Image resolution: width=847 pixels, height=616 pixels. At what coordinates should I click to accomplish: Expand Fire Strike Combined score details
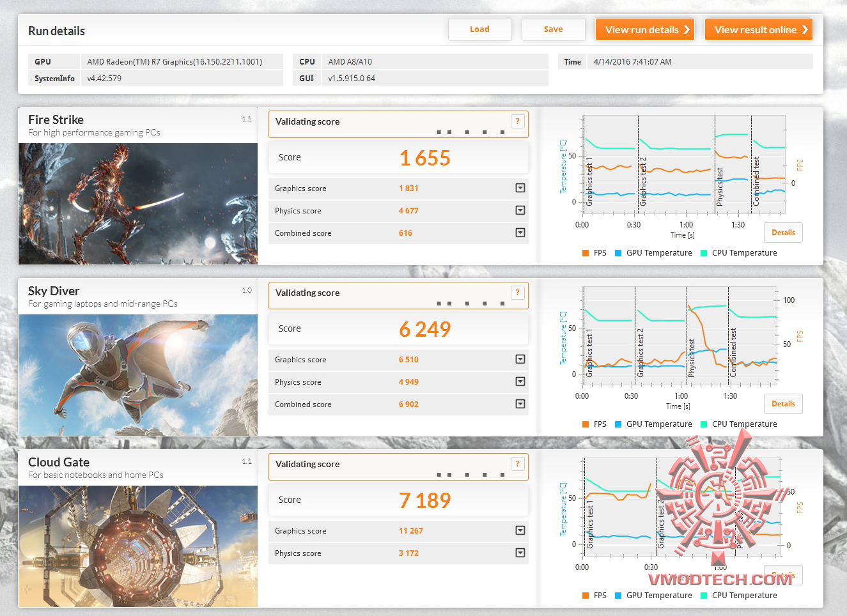(x=520, y=233)
